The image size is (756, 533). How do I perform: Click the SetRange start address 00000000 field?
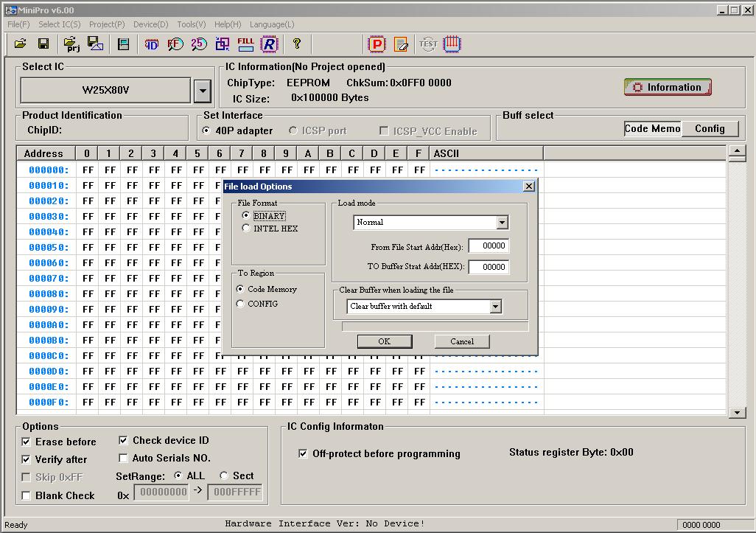click(161, 492)
